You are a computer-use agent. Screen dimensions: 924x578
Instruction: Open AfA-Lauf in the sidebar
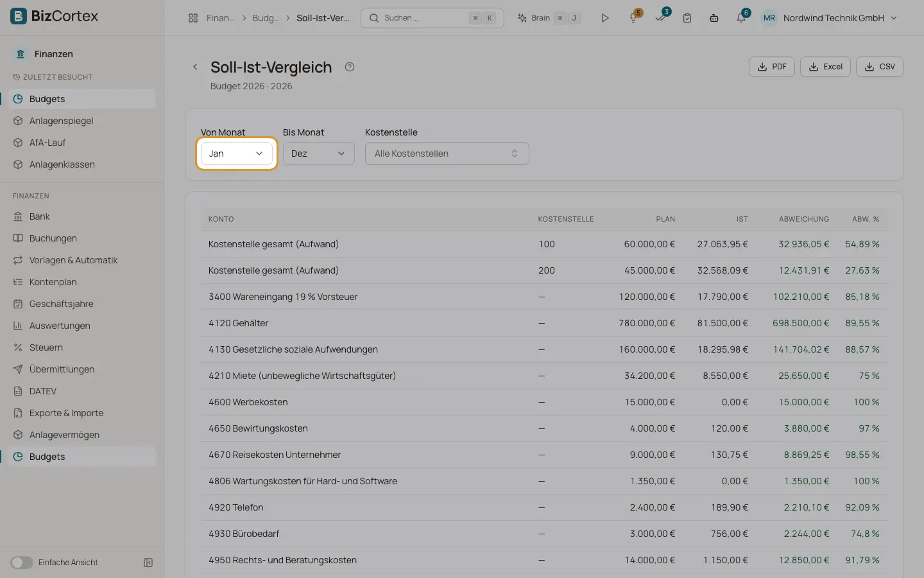click(82, 143)
